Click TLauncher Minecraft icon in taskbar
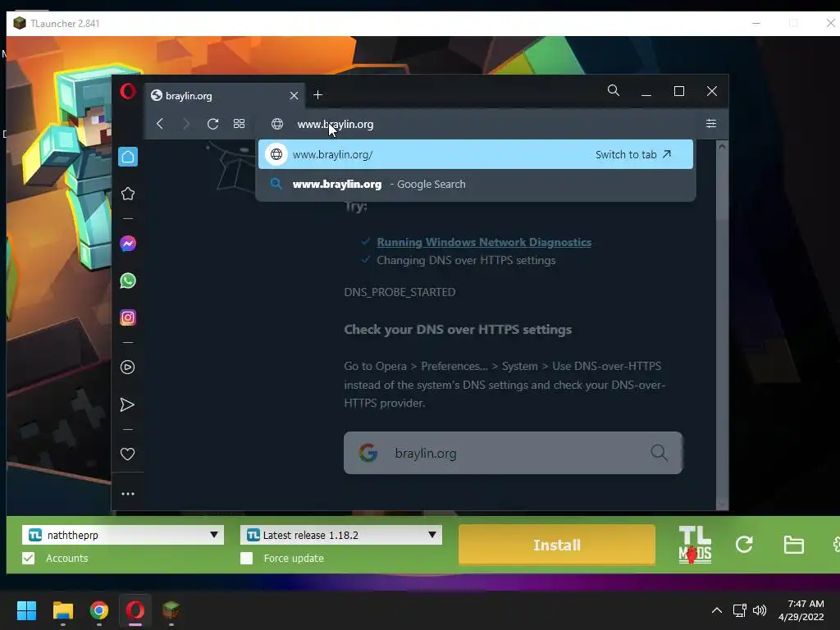The height and width of the screenshot is (630, 840). (x=171, y=610)
